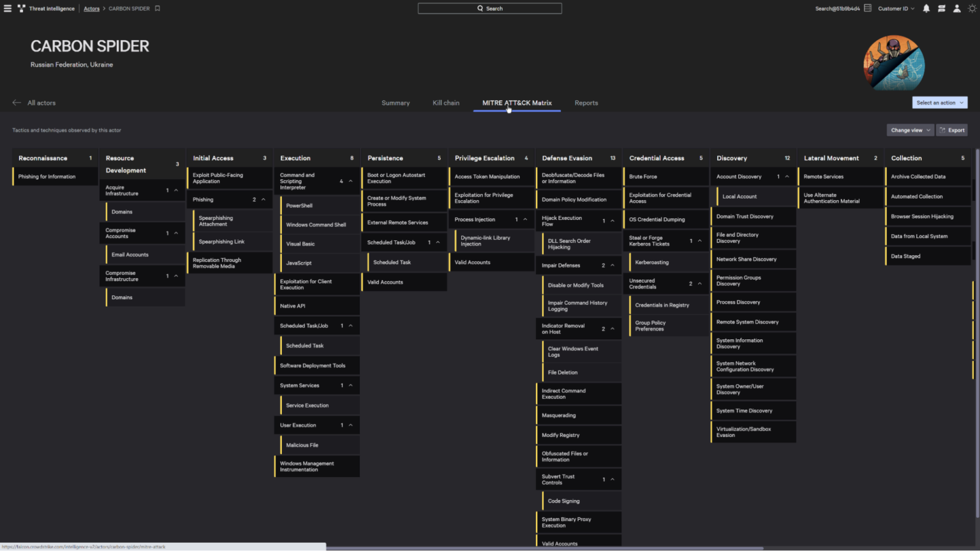Image resolution: width=980 pixels, height=551 pixels.
Task: Open the Reports tab
Action: click(586, 103)
